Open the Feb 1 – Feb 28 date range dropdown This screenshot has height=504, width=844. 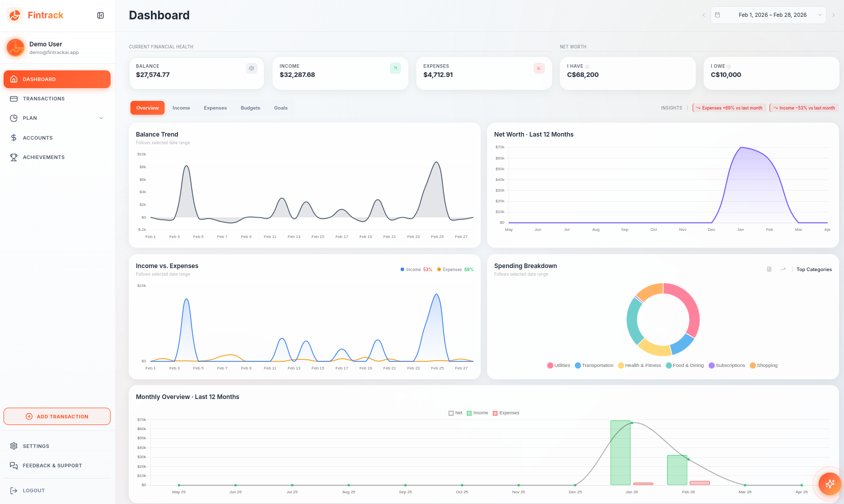pyautogui.click(x=768, y=15)
